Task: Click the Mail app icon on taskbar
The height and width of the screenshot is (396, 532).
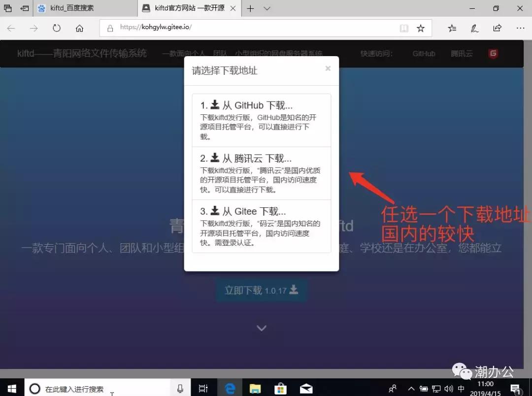Action: [x=306, y=389]
